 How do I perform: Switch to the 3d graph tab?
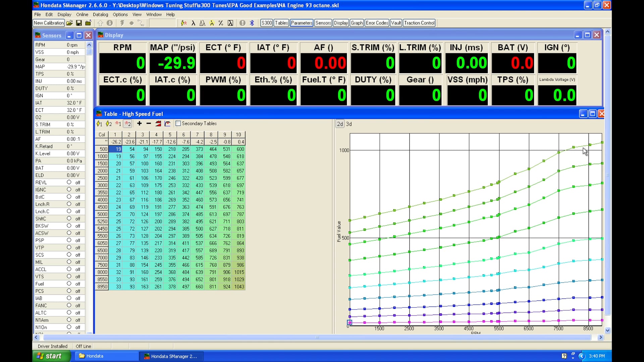[349, 124]
